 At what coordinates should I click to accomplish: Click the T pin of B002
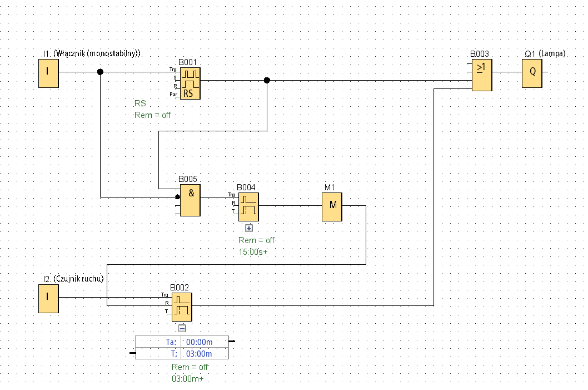point(167,312)
